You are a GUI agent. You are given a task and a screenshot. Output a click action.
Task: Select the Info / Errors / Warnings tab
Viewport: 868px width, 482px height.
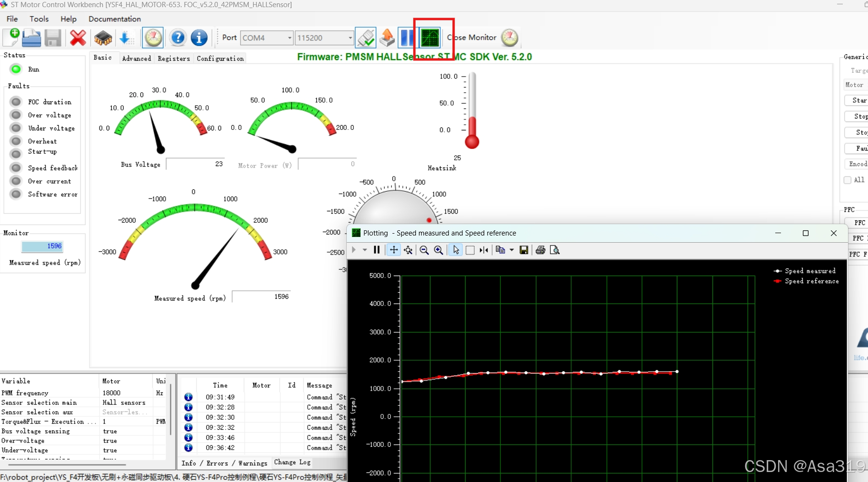(224, 463)
